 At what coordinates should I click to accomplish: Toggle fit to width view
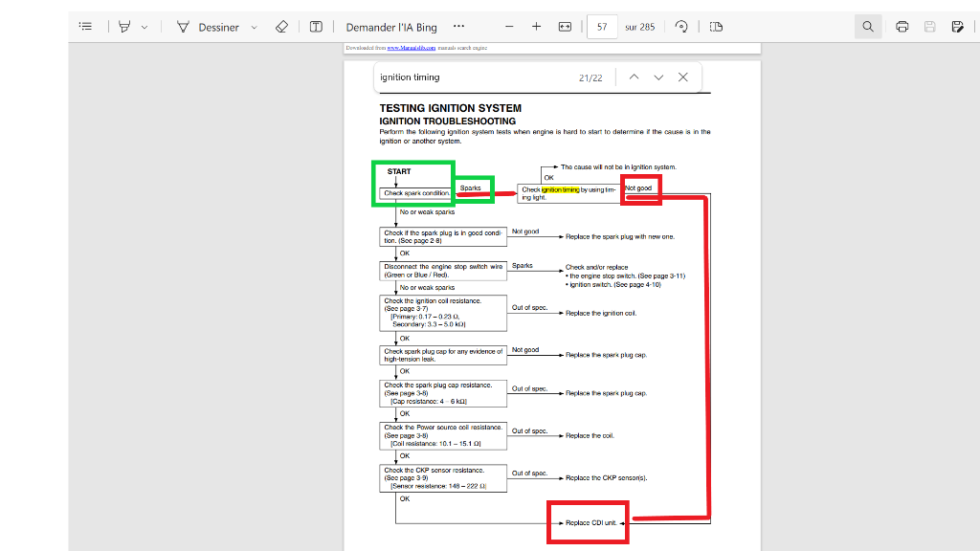[565, 27]
